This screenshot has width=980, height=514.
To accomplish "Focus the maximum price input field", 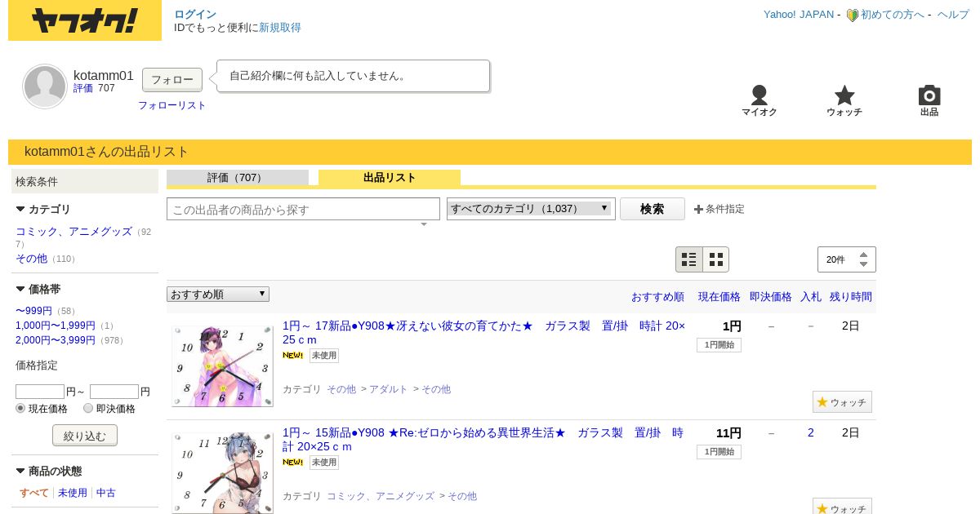I will coord(114,392).
